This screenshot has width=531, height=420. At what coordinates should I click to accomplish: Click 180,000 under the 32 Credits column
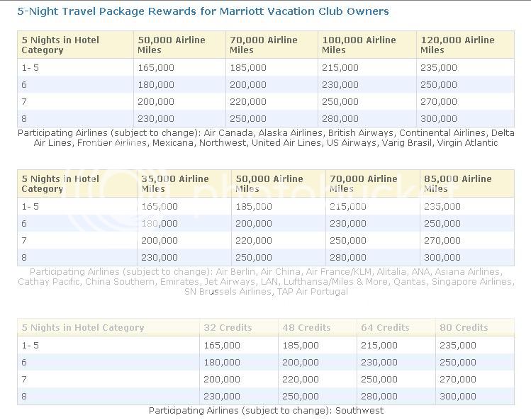click(222, 363)
